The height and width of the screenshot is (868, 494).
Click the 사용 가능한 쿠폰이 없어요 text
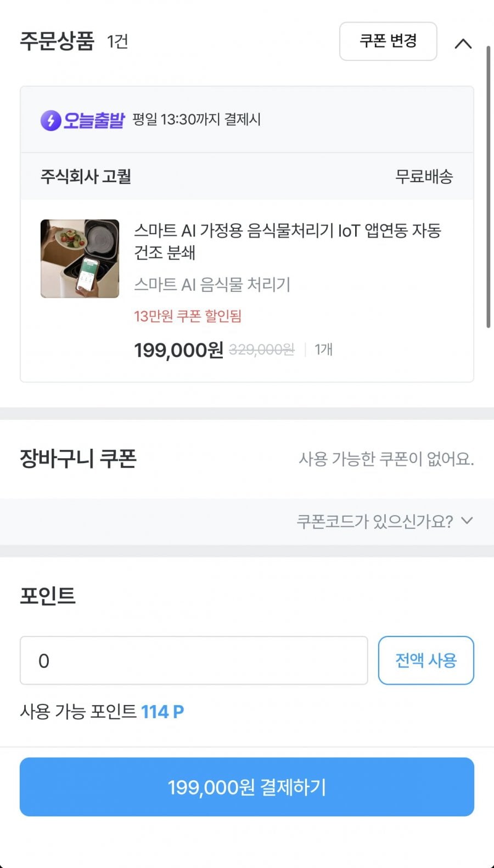coord(386,459)
